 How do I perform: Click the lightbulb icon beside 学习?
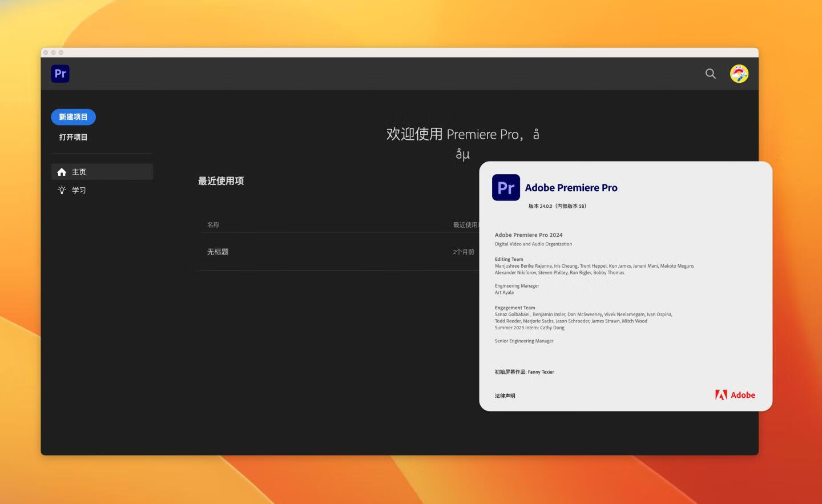tap(62, 190)
